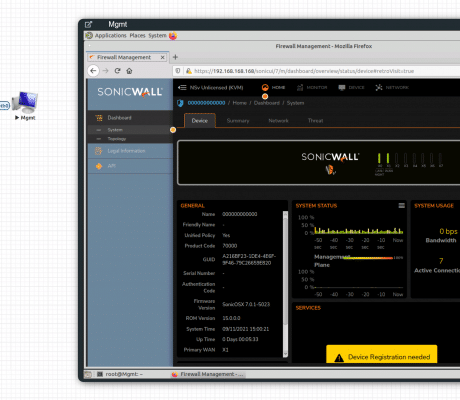
Task: Click the Legal Information sidebar icon
Action: (98, 151)
